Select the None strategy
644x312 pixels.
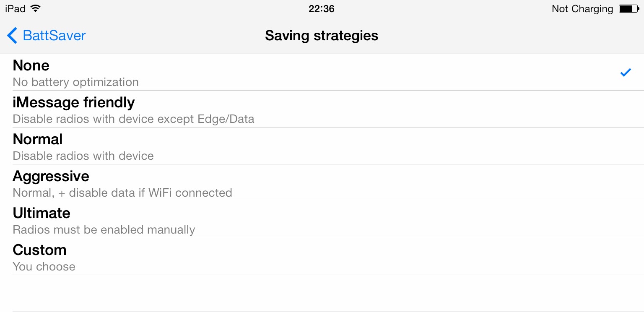[31, 65]
